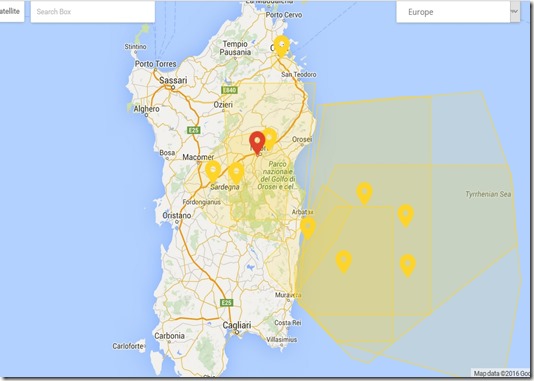Image resolution: width=534 pixels, height=381 pixels.
Task: Click the Muravera label
Action: point(288,295)
